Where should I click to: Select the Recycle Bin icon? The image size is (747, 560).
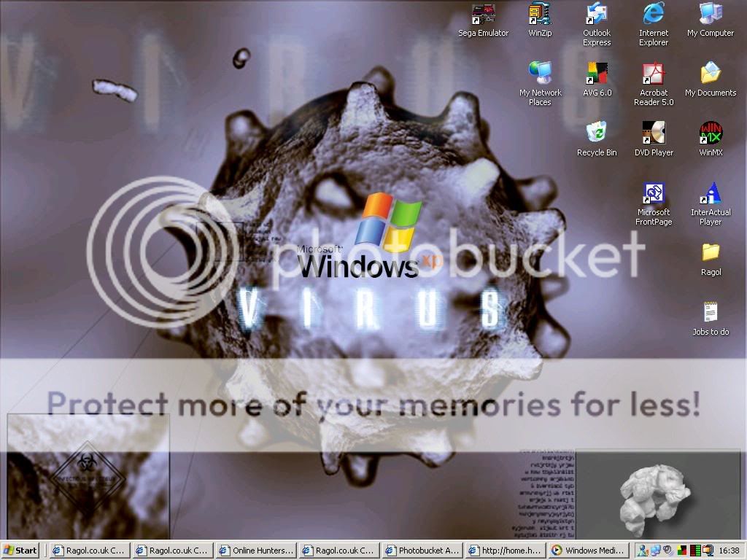coord(596,133)
